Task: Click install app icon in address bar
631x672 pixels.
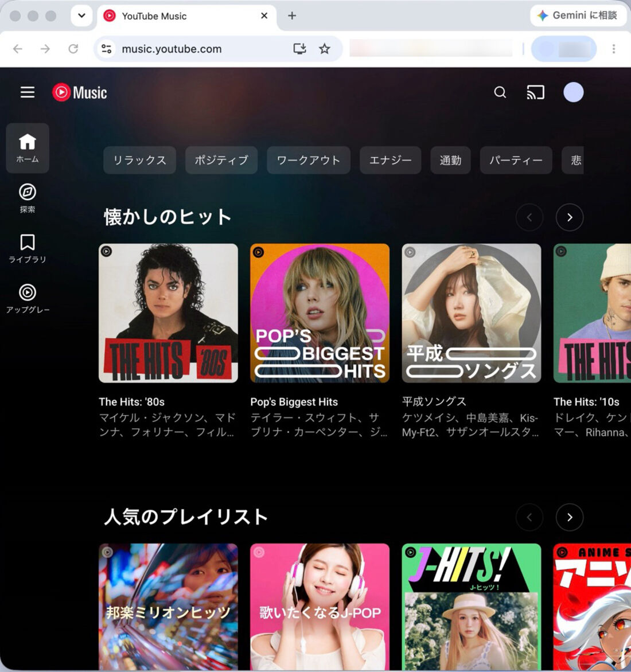Action: coord(299,48)
